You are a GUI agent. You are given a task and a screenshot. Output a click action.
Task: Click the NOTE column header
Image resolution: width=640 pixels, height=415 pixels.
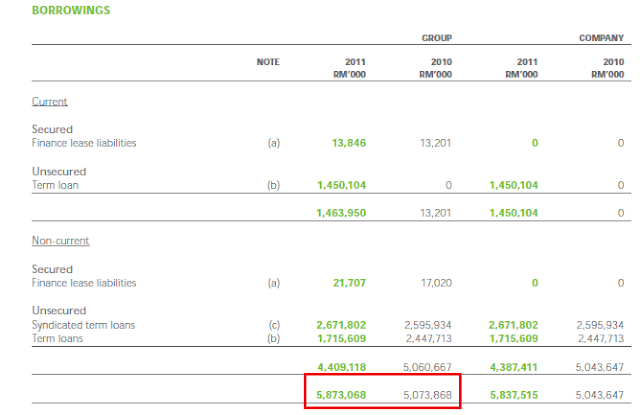pos(268,62)
